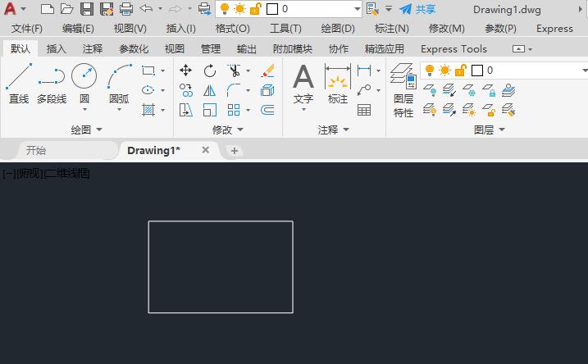Activate the Rotate tool icon
Viewport: 588px width, 364px height.
pyautogui.click(x=210, y=71)
